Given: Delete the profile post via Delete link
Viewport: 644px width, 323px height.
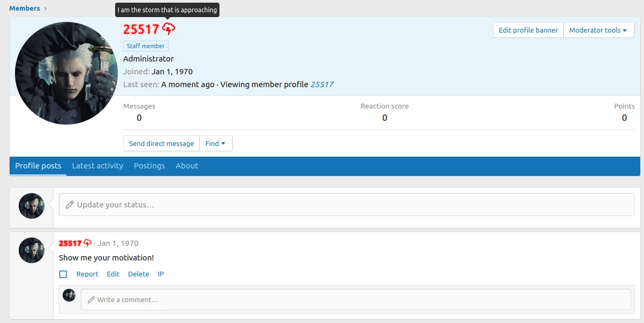Looking at the screenshot, I should point(138,274).
